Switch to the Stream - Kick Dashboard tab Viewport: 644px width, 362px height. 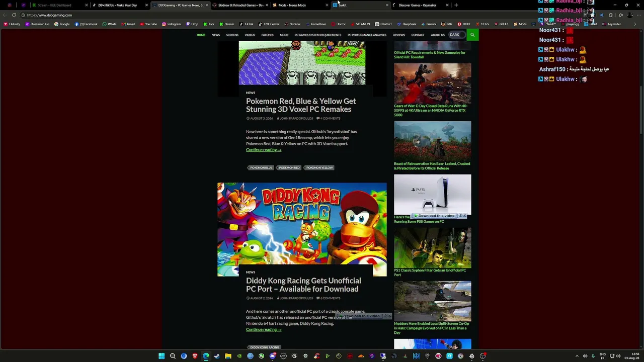point(59,5)
